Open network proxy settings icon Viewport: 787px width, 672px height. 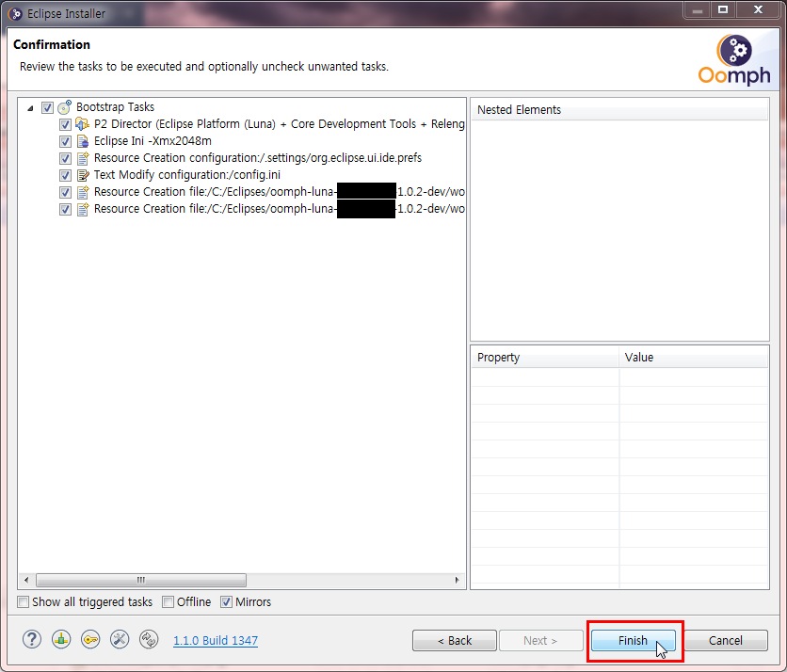(61, 639)
